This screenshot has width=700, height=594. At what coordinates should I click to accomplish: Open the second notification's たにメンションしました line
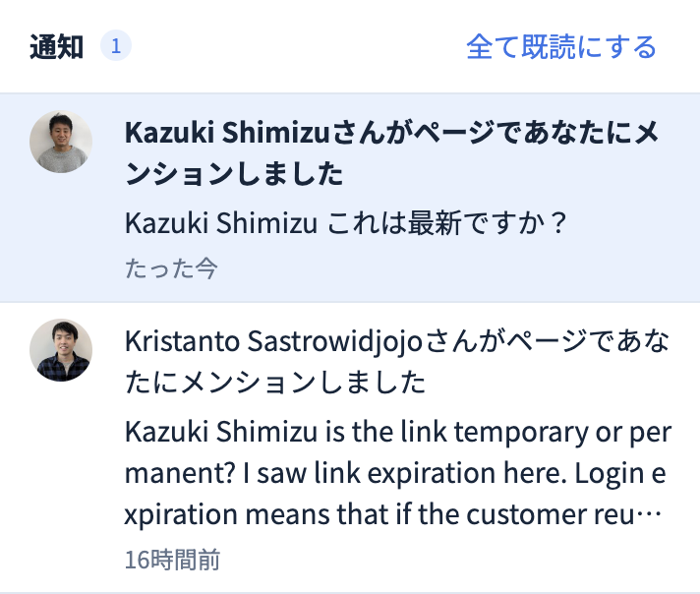275,382
